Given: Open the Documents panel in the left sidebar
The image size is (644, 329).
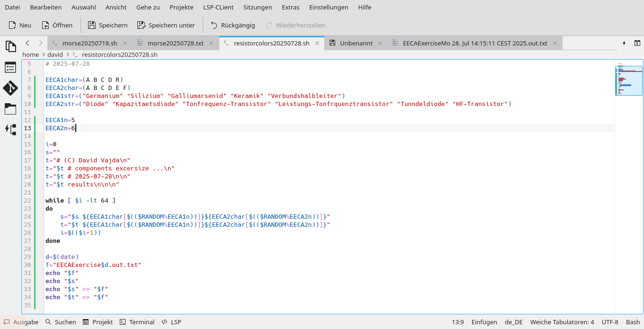Looking at the screenshot, I should coord(10,46).
